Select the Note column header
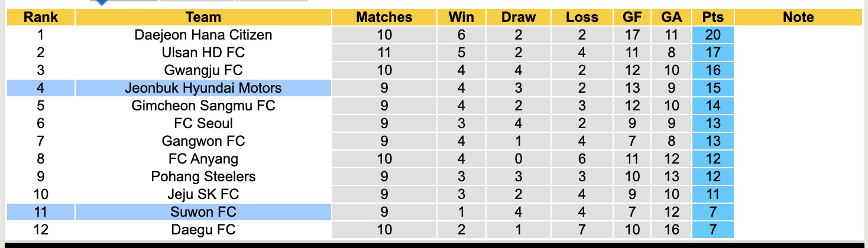This screenshot has width=868, height=248. (x=798, y=17)
